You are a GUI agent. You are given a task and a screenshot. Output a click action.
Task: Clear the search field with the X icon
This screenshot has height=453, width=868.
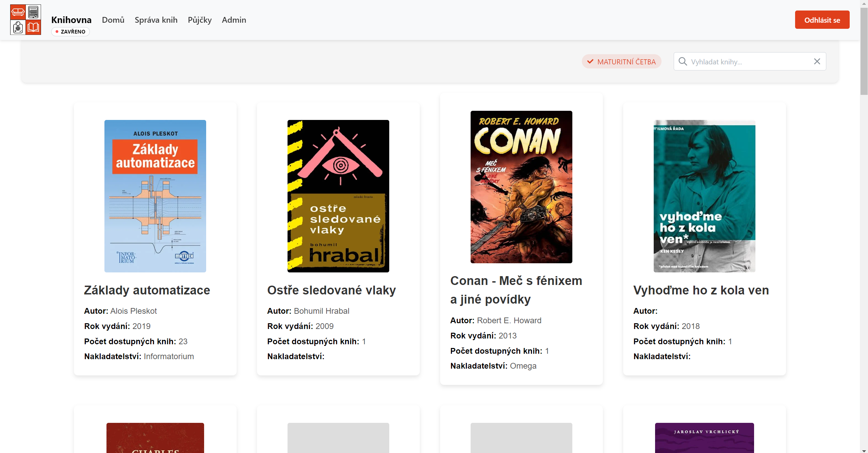pyautogui.click(x=817, y=61)
